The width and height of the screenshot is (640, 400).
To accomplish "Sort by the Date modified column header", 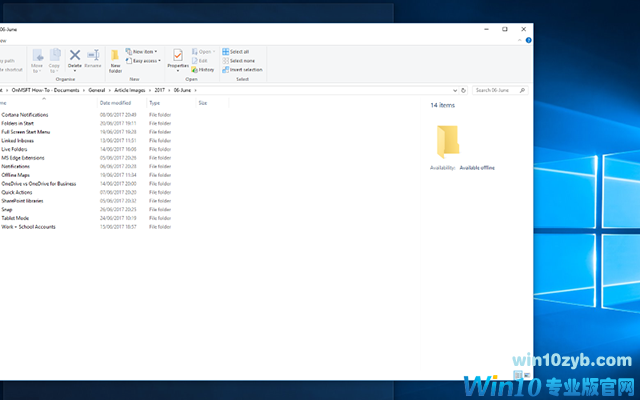I will click(115, 103).
